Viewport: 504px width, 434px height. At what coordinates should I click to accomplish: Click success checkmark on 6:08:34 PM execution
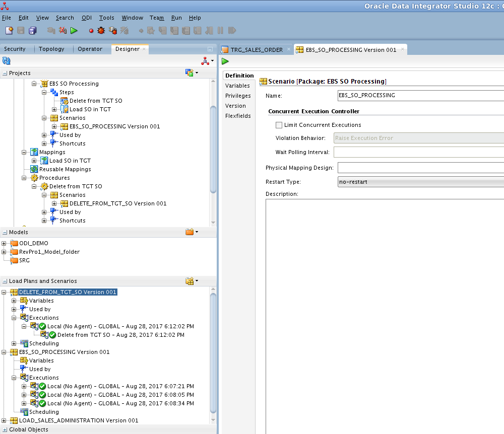click(x=42, y=403)
